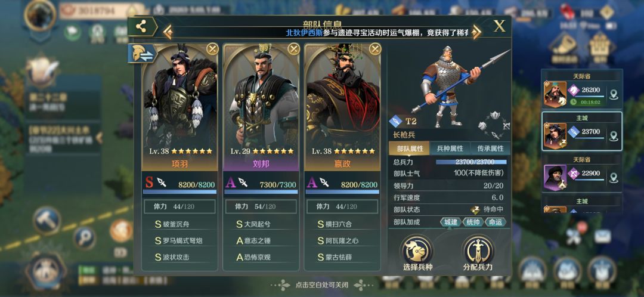Toggle the 城建 bonus tag
This screenshot has height=297, width=644.
(451, 222)
